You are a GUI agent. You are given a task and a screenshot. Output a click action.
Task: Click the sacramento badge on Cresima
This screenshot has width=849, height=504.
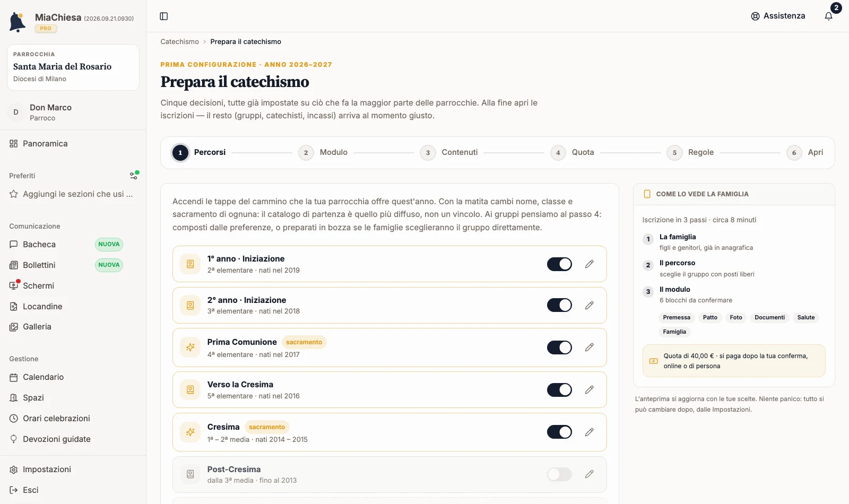pyautogui.click(x=267, y=427)
